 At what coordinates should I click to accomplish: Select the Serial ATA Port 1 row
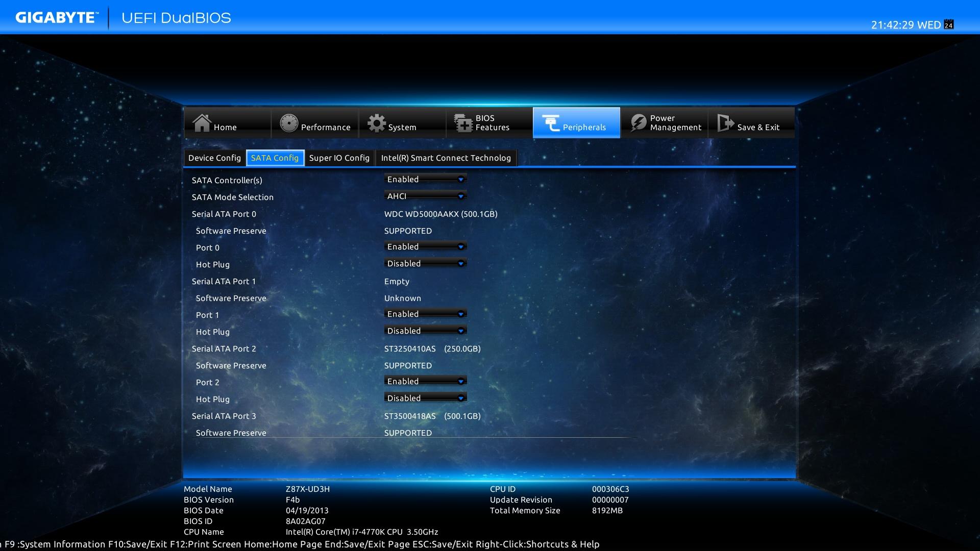click(x=224, y=282)
